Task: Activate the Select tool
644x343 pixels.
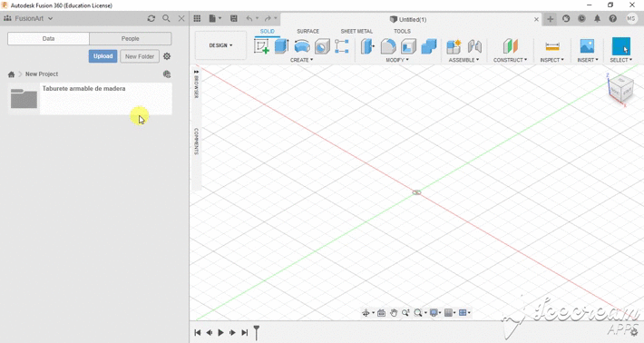Action: pyautogui.click(x=621, y=46)
